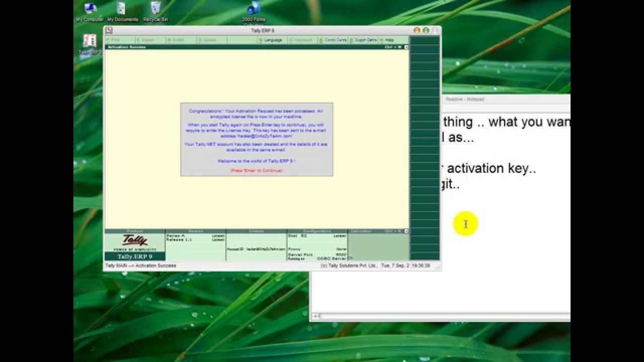Click the Tally Power of Simplicity logo
The width and height of the screenshot is (644, 362).
point(135,242)
